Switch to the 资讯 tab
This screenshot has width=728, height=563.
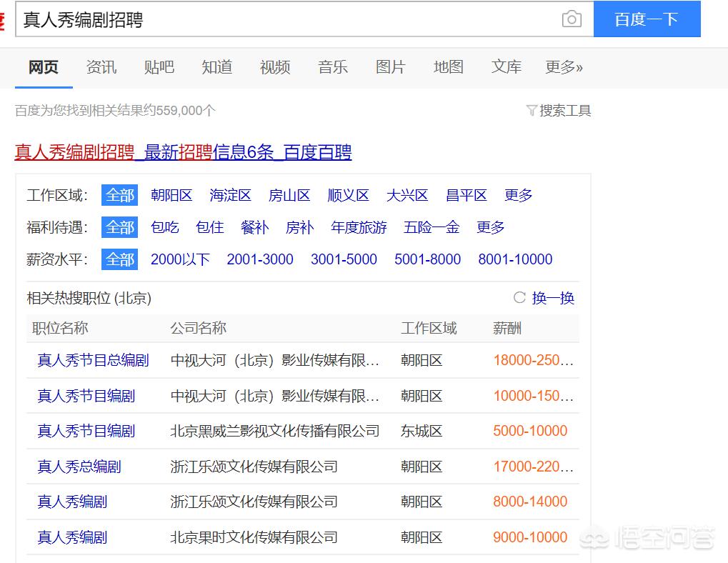pyautogui.click(x=101, y=67)
